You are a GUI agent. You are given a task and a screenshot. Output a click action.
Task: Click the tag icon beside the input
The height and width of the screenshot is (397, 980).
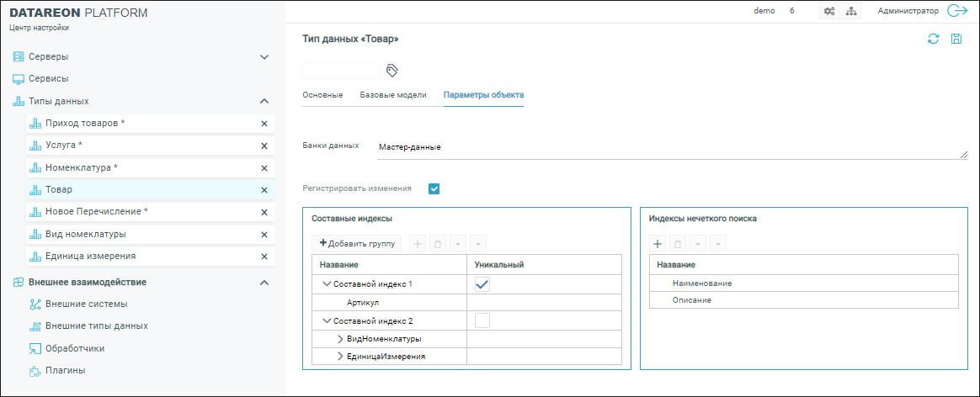[x=391, y=70]
